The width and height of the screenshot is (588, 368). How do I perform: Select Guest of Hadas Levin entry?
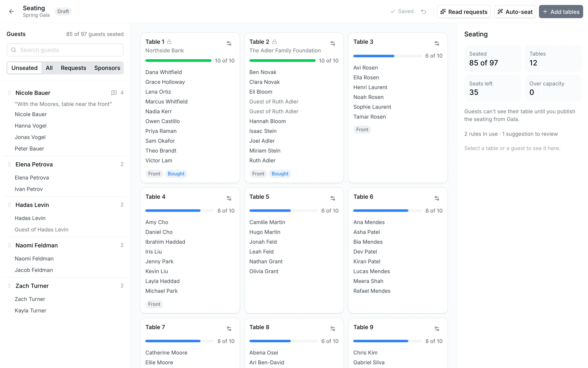41,230
